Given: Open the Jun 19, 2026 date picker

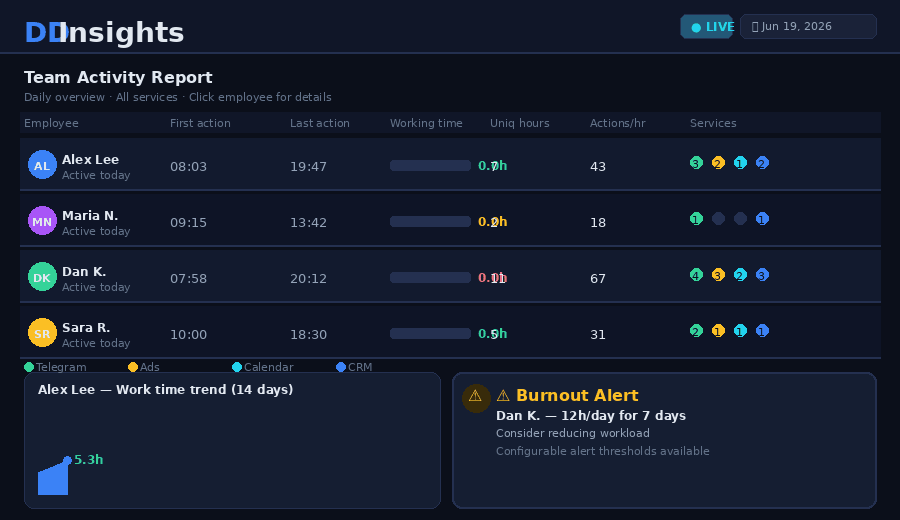Looking at the screenshot, I should (x=808, y=27).
